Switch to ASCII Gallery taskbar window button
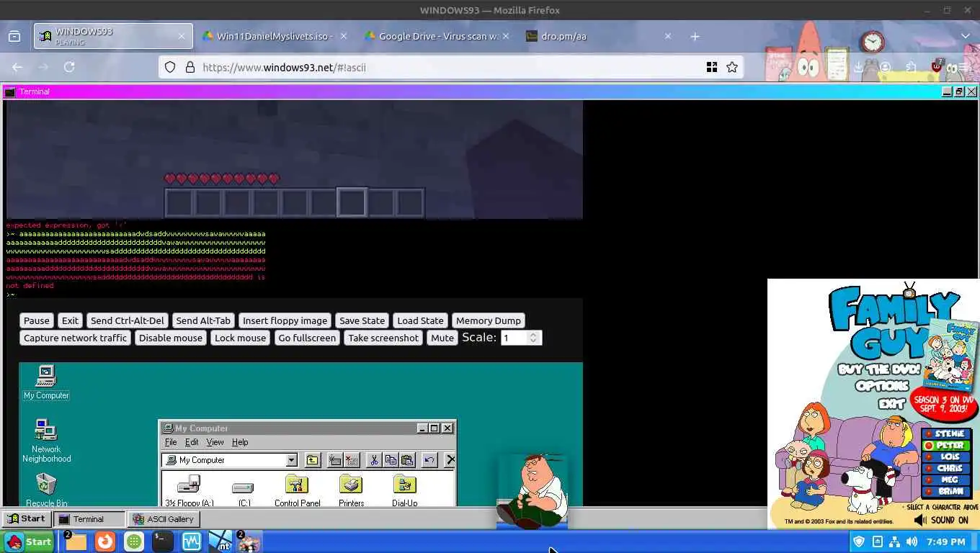Screen dimensions: 980x553 pyautogui.click(x=164, y=518)
